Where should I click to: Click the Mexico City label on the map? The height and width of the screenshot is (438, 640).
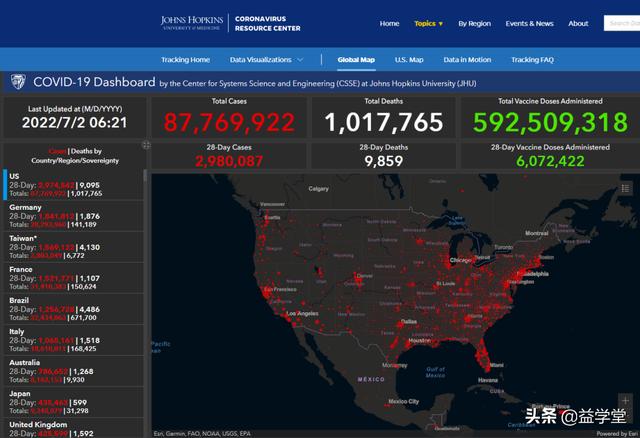pyautogui.click(x=404, y=401)
